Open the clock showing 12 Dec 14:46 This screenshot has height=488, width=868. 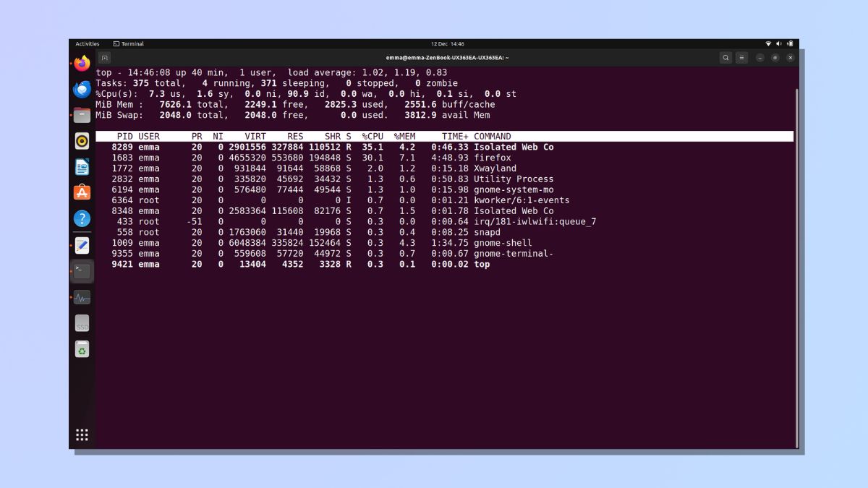pos(447,44)
